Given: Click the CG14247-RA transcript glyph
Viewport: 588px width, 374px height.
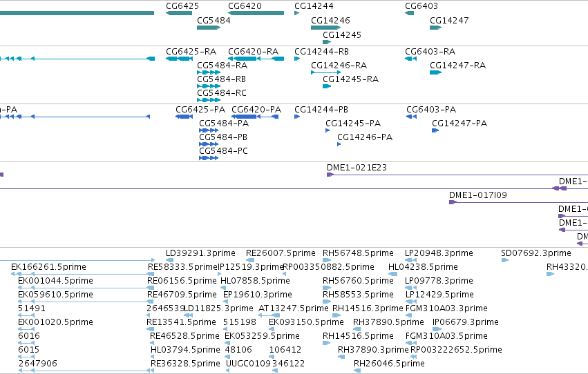Looking at the screenshot, I should click(435, 72).
